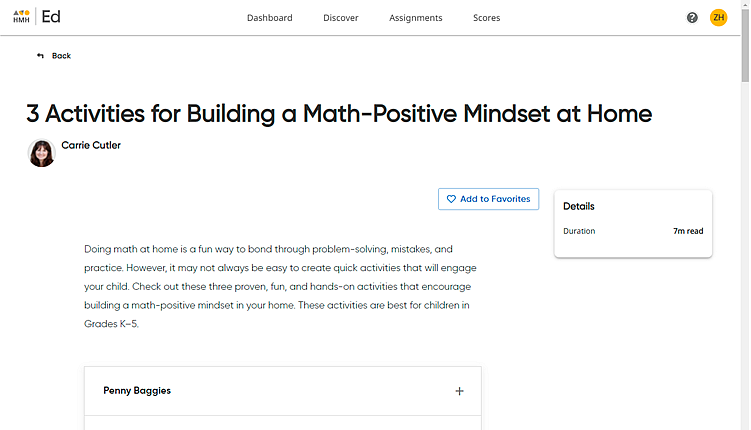Viewport: 751px width, 430px height.
Task: Click the Details card heading
Action: pos(579,206)
